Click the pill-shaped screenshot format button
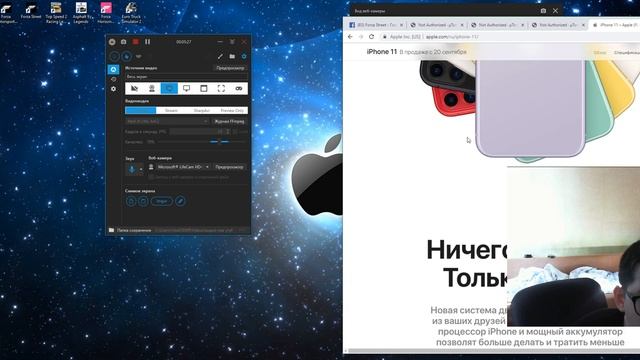This screenshot has height=360, width=640. (162, 201)
